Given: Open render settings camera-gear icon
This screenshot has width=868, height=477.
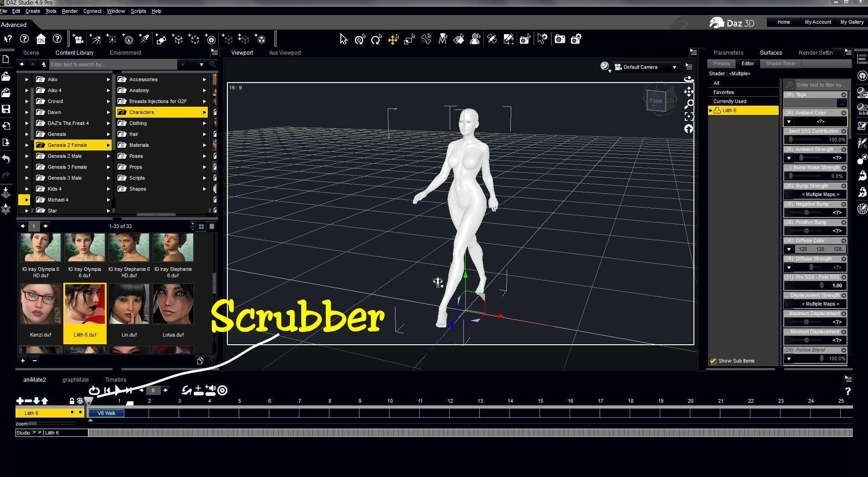Looking at the screenshot, I should [x=576, y=39].
